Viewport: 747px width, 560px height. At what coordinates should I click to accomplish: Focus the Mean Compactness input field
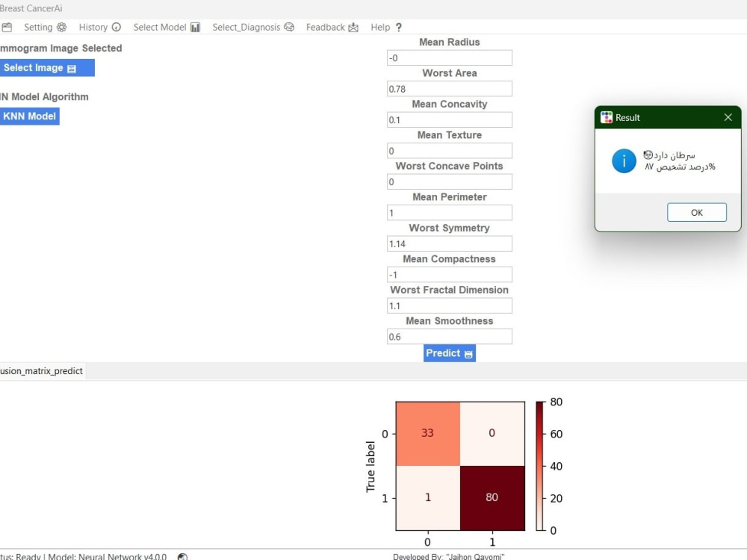(449, 274)
